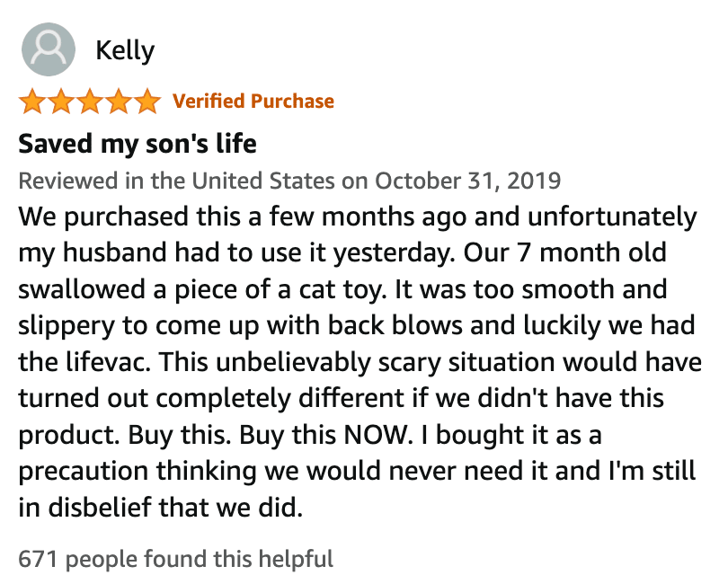Click Kelly's profile avatar icon
This screenshot has height=584, width=728.
point(49,49)
